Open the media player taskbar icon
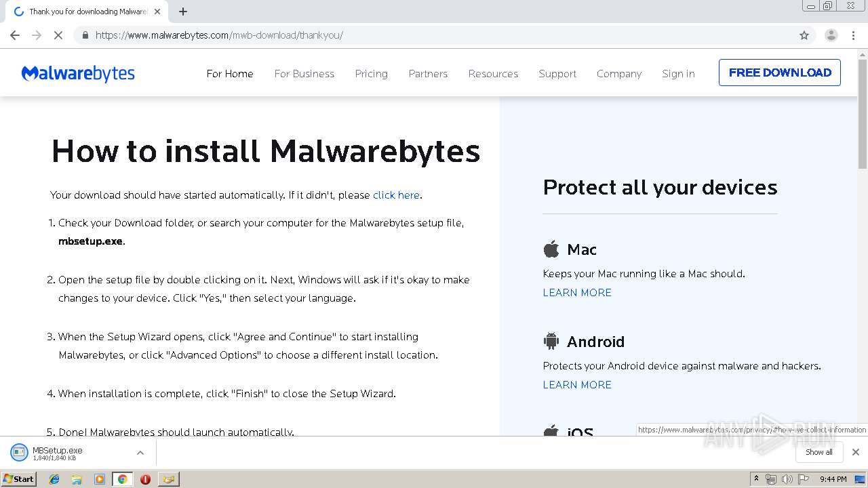This screenshot has width=868, height=488. (100, 479)
